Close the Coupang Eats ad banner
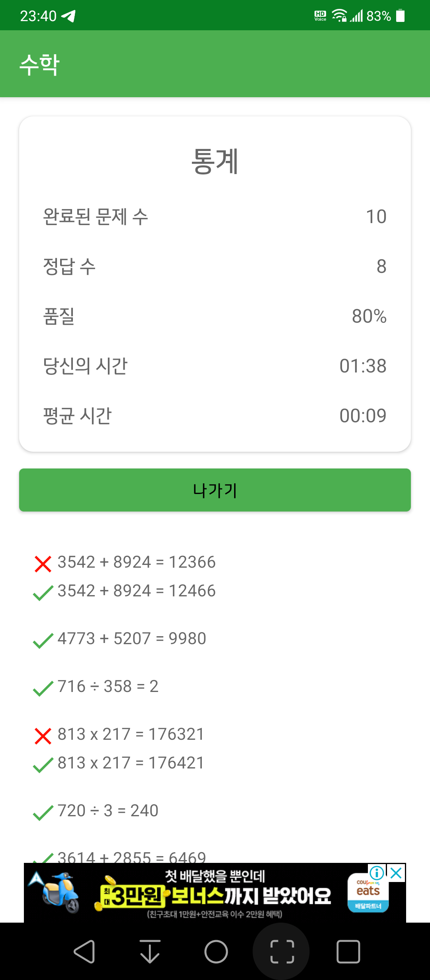 (396, 873)
